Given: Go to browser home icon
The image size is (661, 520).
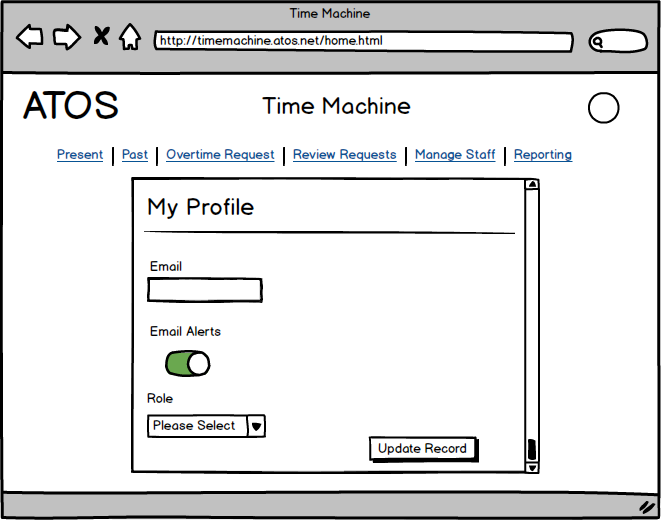Looking at the screenshot, I should click(x=129, y=38).
